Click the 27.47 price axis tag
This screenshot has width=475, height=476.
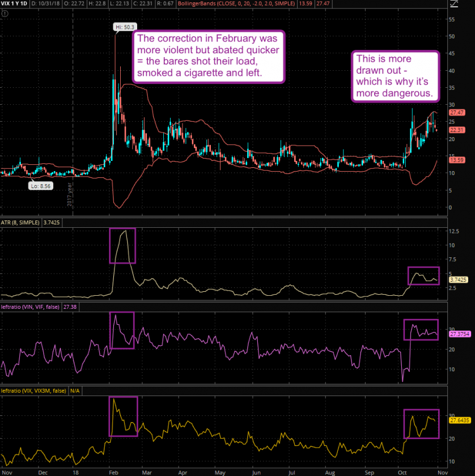pos(457,113)
